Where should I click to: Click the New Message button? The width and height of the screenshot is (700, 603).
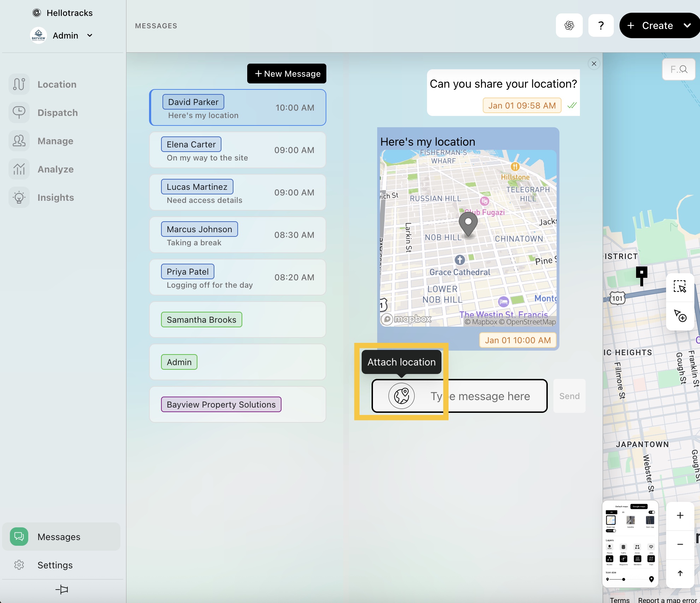click(287, 74)
